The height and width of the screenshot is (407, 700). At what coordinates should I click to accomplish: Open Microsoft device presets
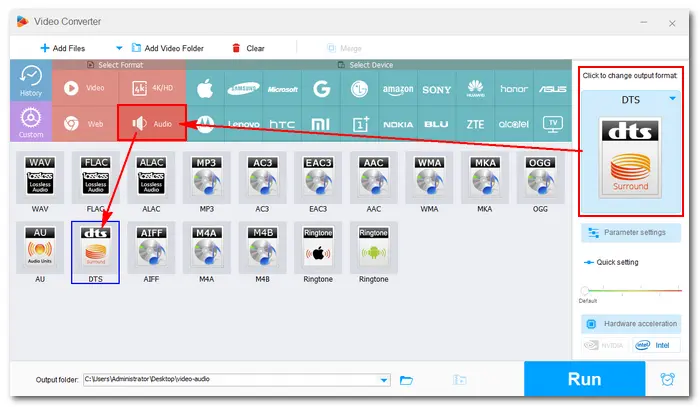point(282,88)
